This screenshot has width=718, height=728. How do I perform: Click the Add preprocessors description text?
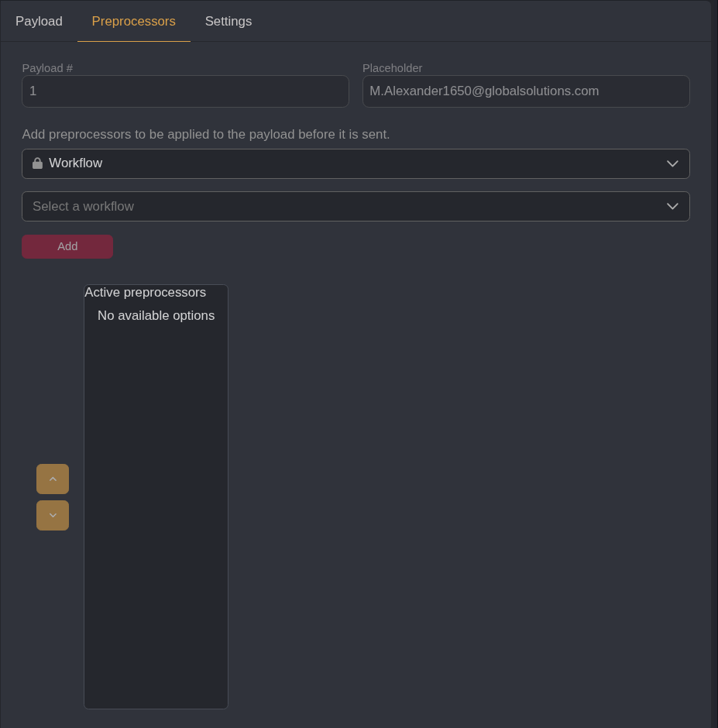[x=206, y=134]
